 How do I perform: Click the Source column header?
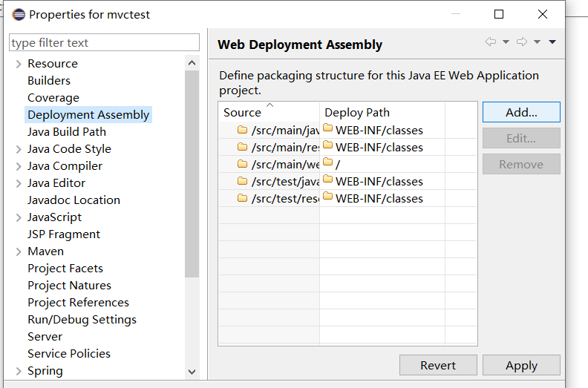click(x=243, y=113)
